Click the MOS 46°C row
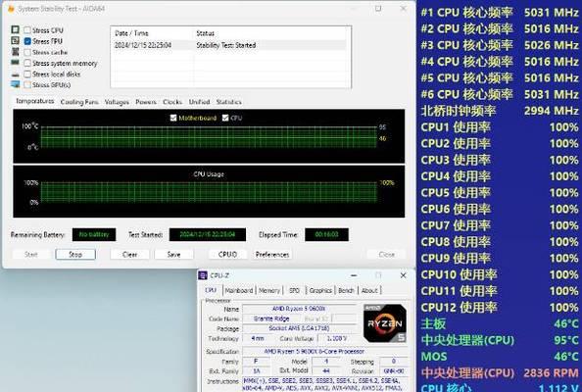This screenshot has height=392, width=582. 500,357
